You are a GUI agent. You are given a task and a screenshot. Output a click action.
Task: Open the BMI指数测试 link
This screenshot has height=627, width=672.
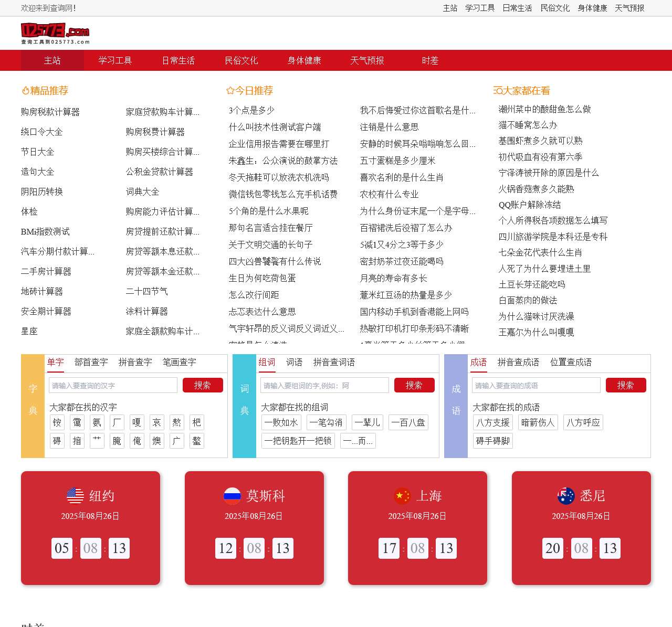tap(46, 231)
